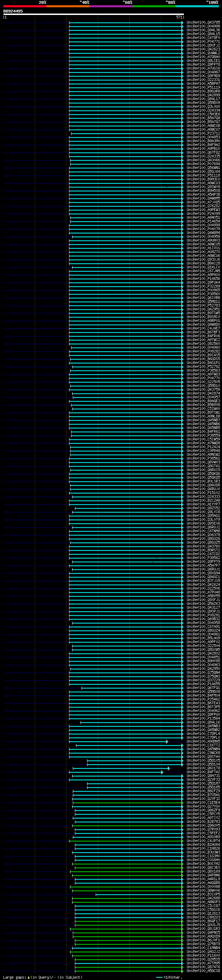Select hit label UniRef100_P38560
Image resolution: width=222 pixels, height=980 pixels.
point(203,294)
